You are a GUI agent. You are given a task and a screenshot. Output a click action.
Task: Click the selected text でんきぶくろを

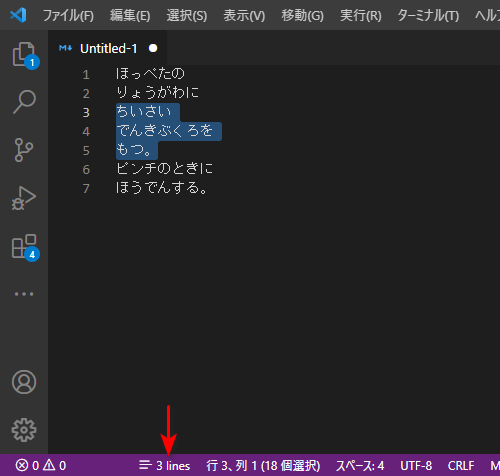(x=164, y=131)
